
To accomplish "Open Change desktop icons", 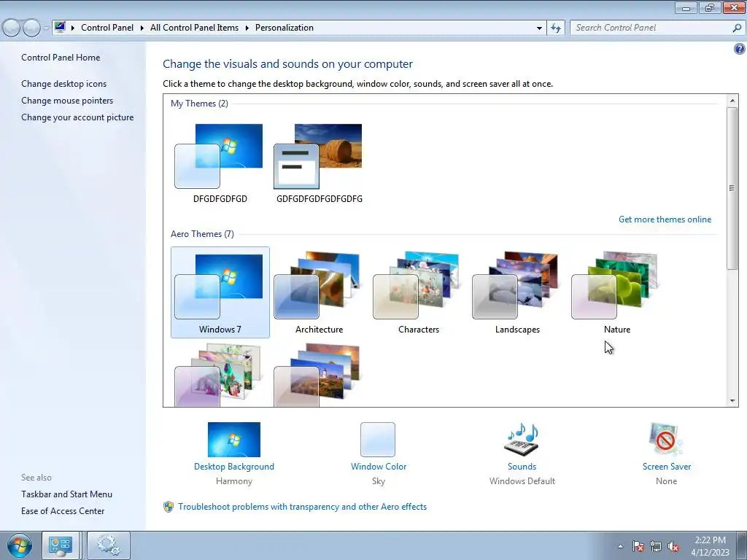I will click(64, 84).
